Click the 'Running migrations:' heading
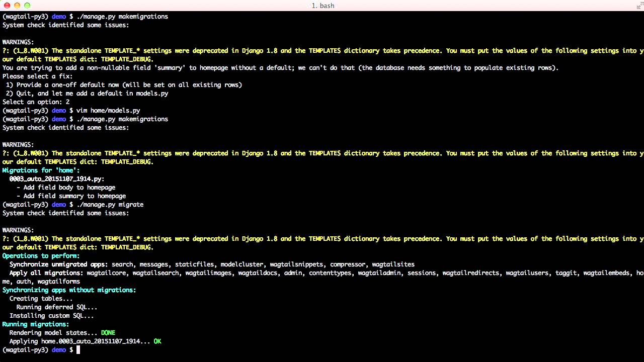Screen dimensions: 644x362 (36, 324)
